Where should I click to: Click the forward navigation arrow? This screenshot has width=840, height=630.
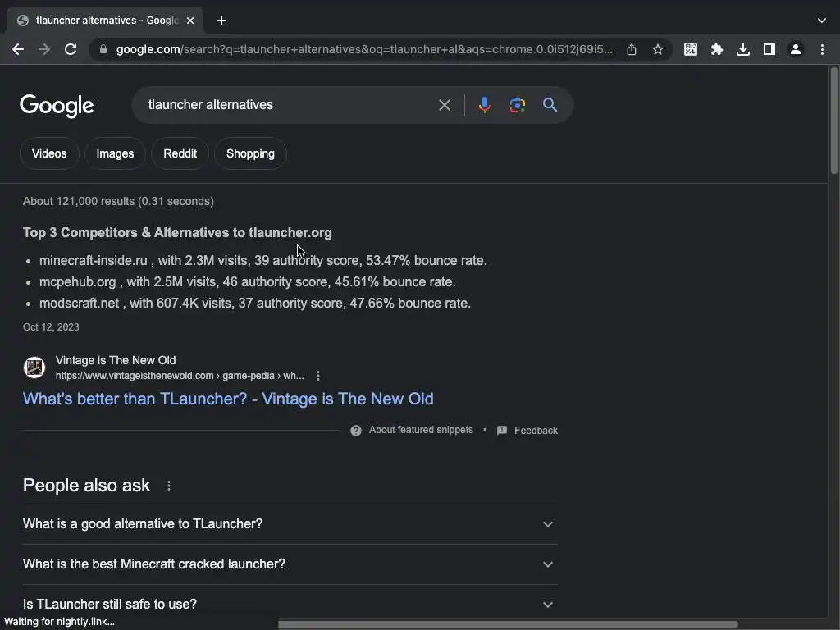(x=44, y=49)
